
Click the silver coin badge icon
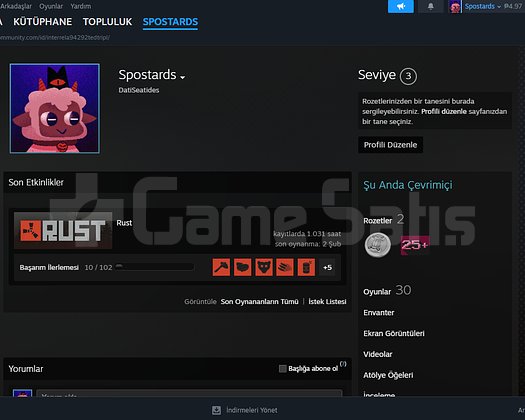pyautogui.click(x=378, y=245)
